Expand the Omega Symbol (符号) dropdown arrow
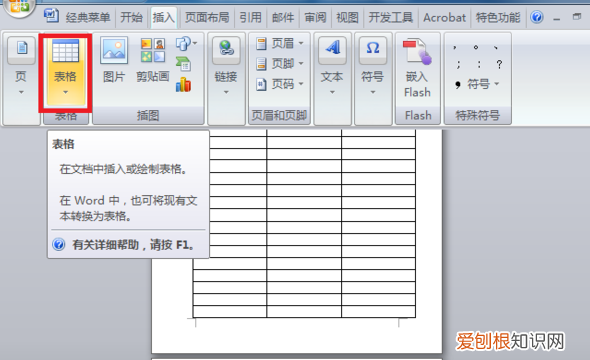The width and height of the screenshot is (590, 360). coord(373,92)
